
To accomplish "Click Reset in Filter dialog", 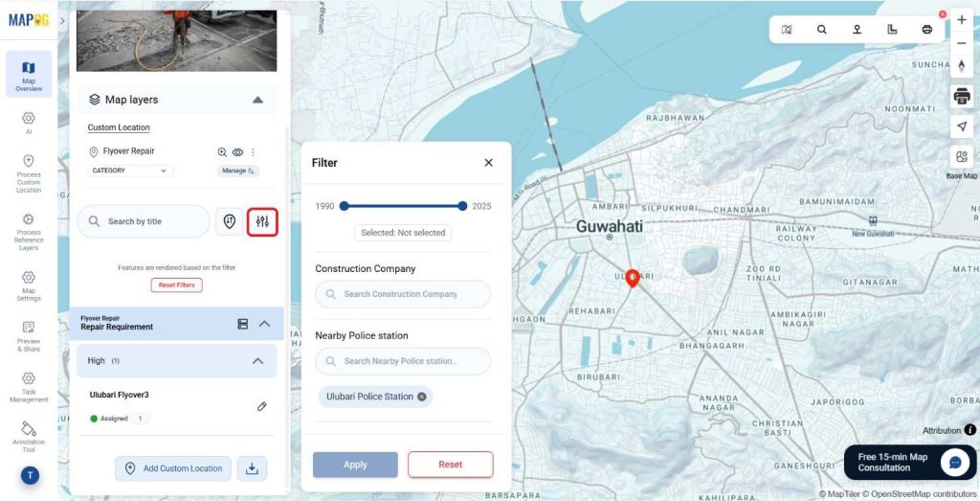I will (x=451, y=465).
